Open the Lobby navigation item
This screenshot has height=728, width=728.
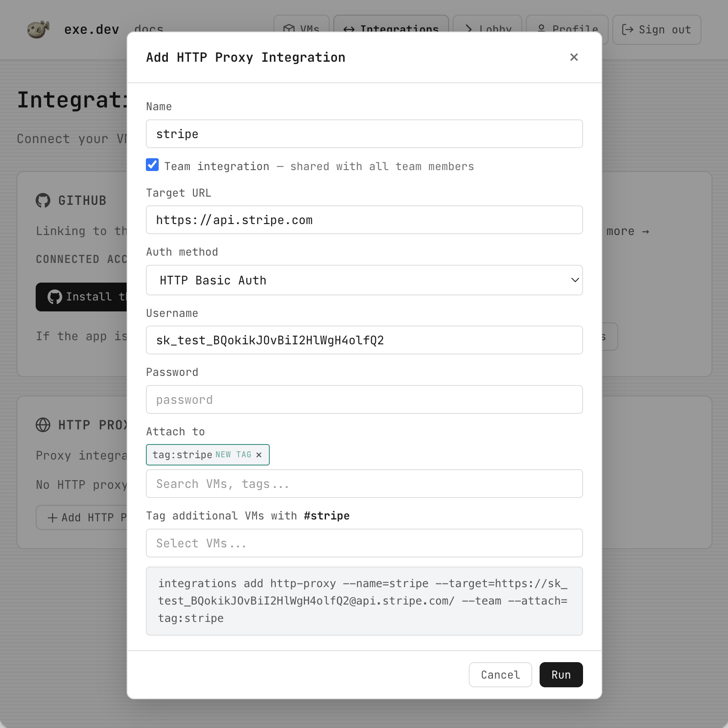point(487,29)
